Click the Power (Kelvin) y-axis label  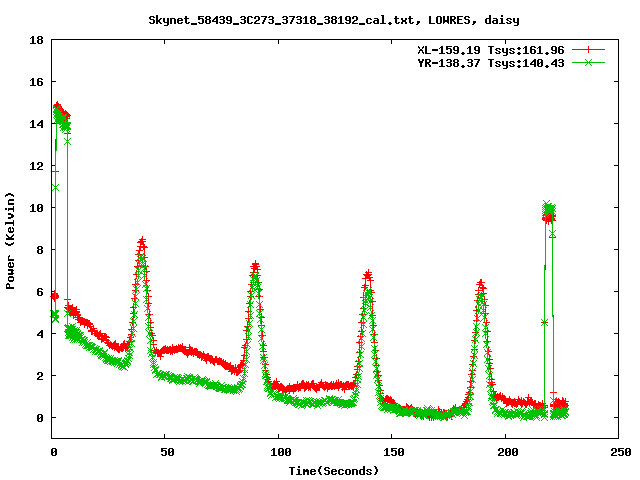pos(10,241)
